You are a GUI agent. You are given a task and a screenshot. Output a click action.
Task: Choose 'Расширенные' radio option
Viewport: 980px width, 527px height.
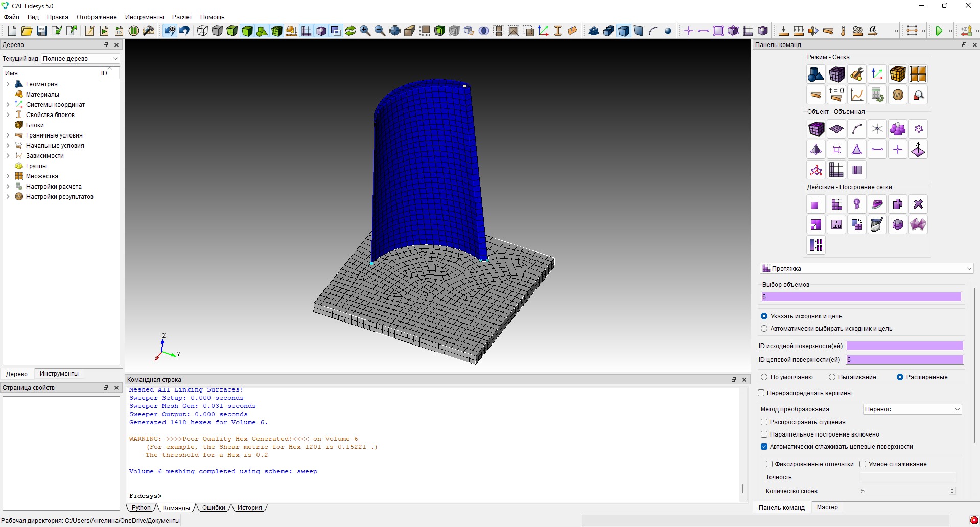900,377
